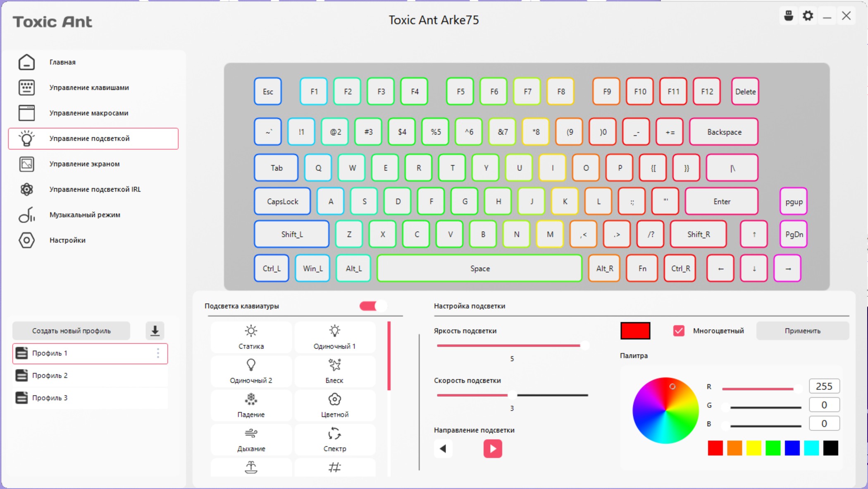The image size is (868, 489).
Task: Select the Одиночный 2 lighting effect
Action: click(x=251, y=372)
